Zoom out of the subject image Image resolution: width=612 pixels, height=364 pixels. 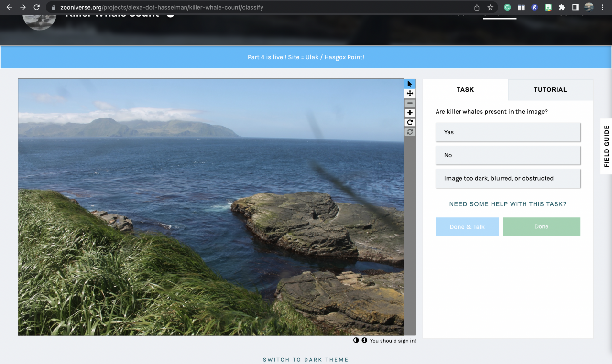(410, 103)
